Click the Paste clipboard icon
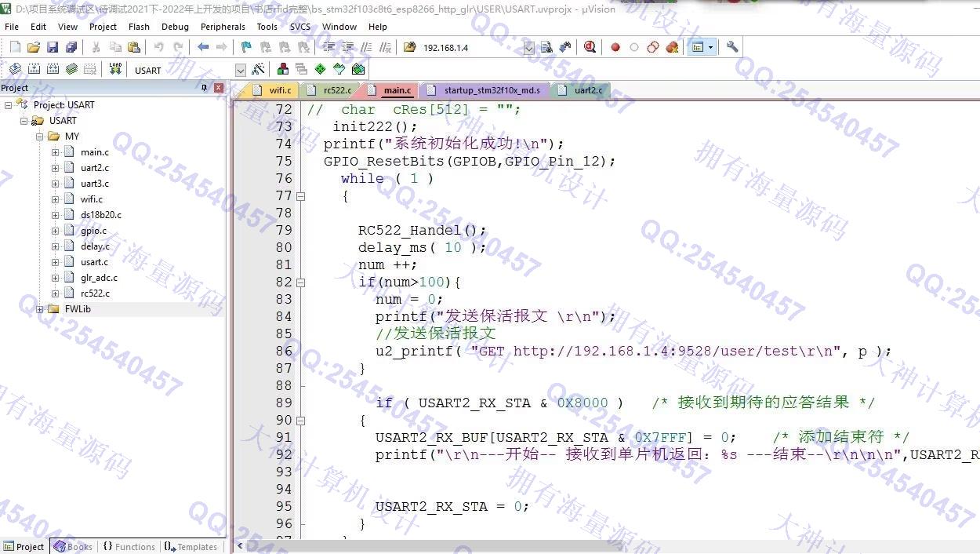The width and height of the screenshot is (980, 554). (133, 47)
